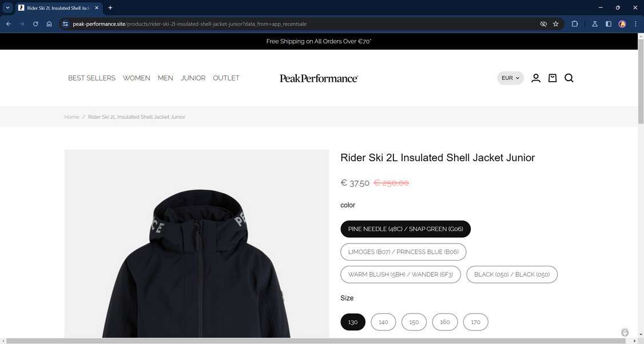Open the account profile icon
644x344 pixels.
(535, 78)
